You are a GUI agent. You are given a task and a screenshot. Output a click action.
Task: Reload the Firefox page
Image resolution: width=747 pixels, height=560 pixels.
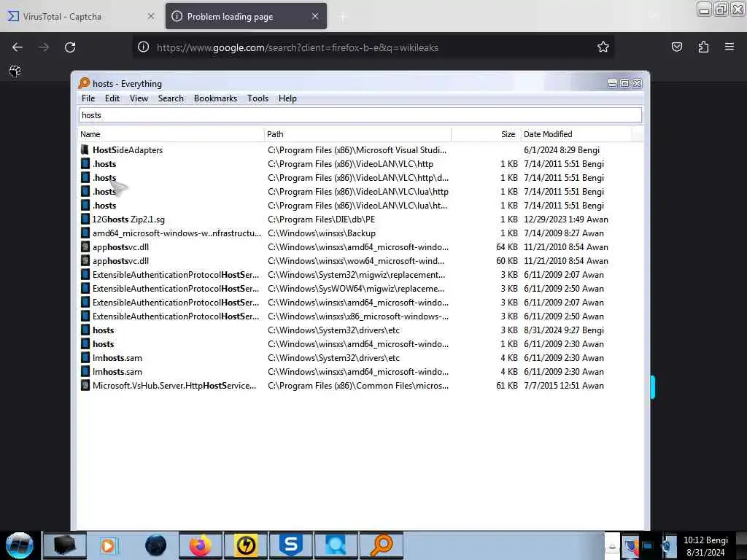click(70, 47)
